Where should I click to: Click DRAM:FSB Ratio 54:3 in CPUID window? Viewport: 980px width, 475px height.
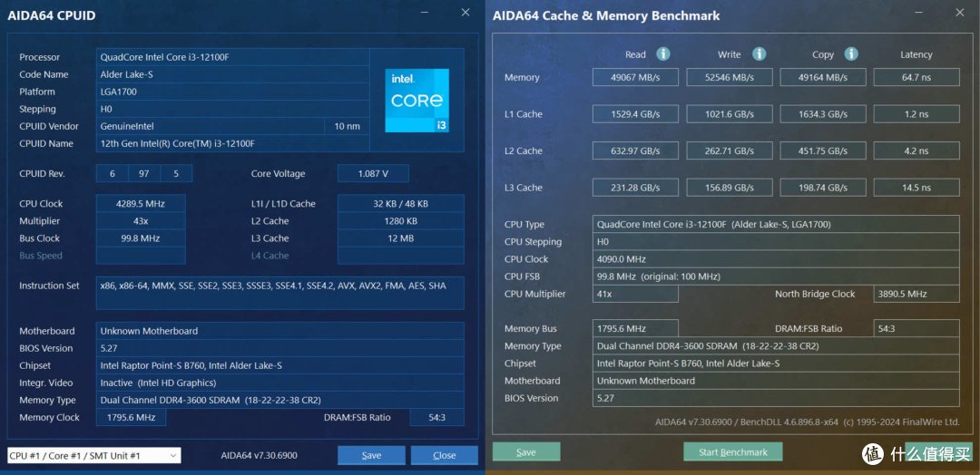click(436, 417)
